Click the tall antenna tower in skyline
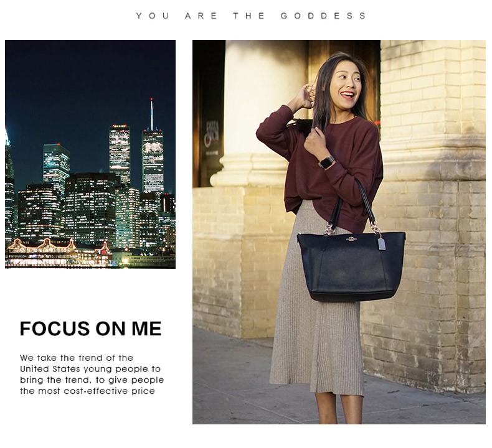492x448 pixels. (x=151, y=114)
